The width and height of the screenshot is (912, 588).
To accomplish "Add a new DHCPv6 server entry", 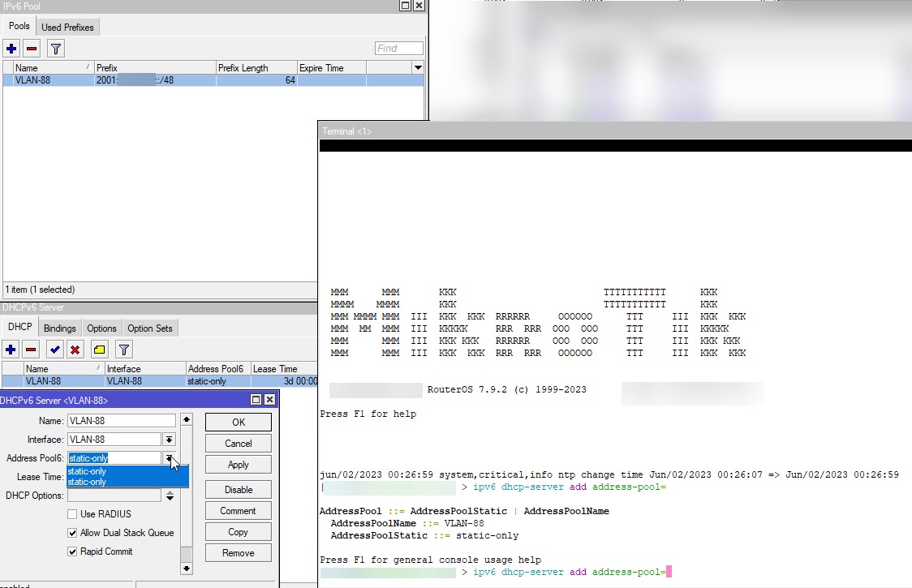I will click(11, 350).
